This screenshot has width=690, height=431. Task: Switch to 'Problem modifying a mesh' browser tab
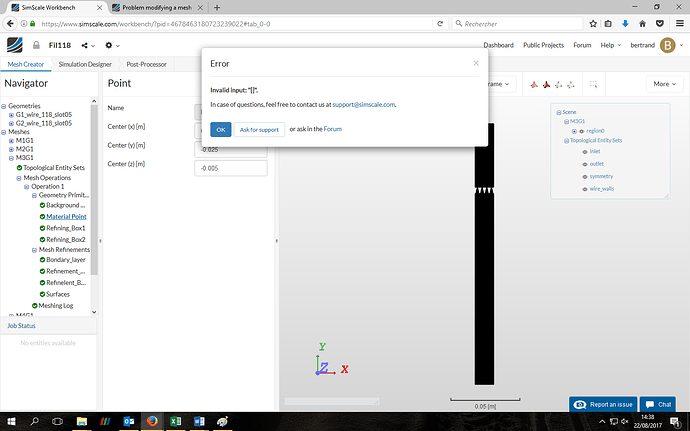pyautogui.click(x=158, y=7)
